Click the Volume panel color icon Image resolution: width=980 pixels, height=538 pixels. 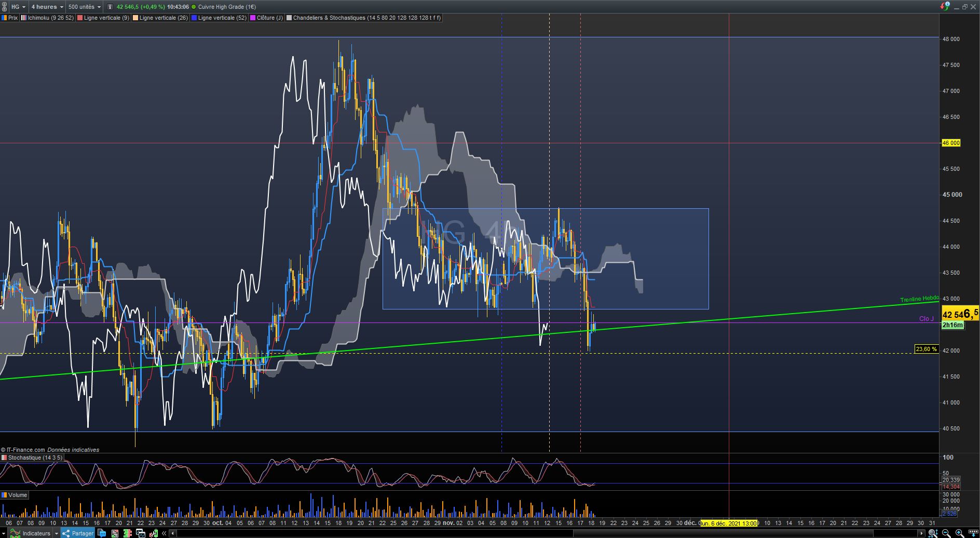[4, 495]
